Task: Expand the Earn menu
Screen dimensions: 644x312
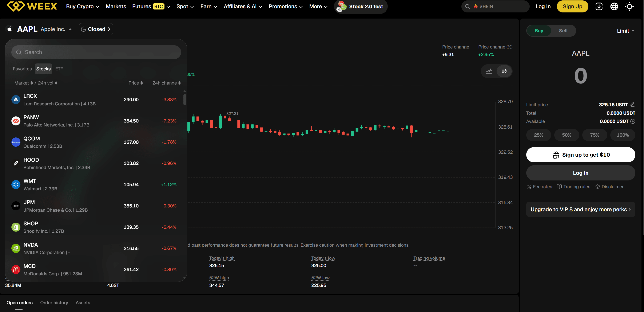Action: (209, 7)
